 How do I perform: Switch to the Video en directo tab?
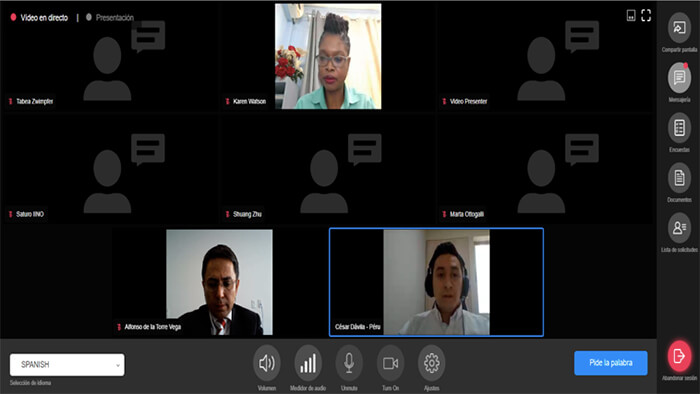point(39,17)
